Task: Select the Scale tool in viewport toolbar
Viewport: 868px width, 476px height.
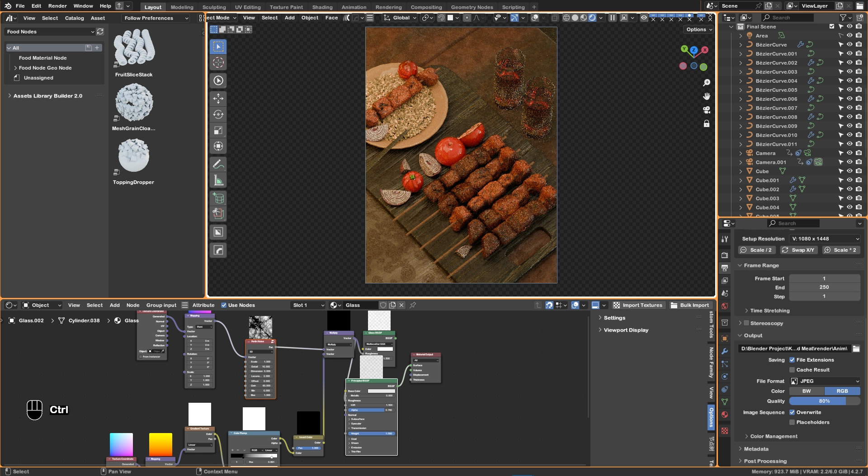Action: pos(218,131)
